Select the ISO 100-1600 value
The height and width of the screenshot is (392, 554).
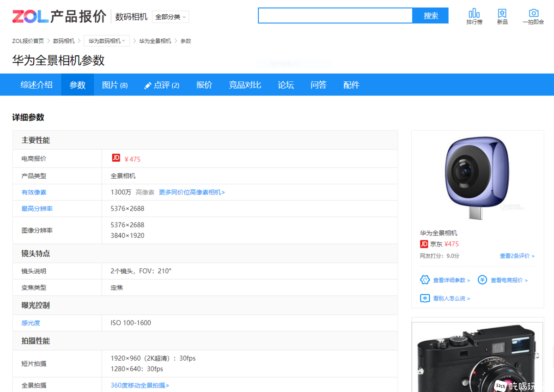click(x=131, y=323)
